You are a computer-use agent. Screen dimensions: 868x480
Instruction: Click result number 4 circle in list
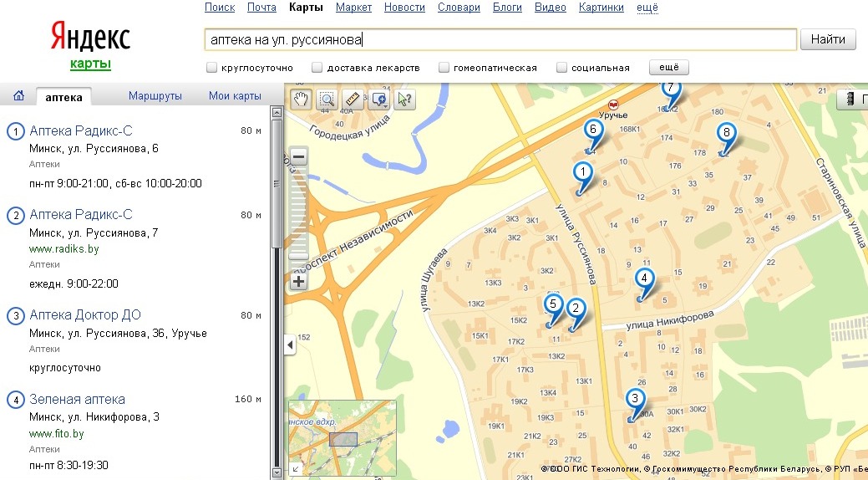[16, 400]
